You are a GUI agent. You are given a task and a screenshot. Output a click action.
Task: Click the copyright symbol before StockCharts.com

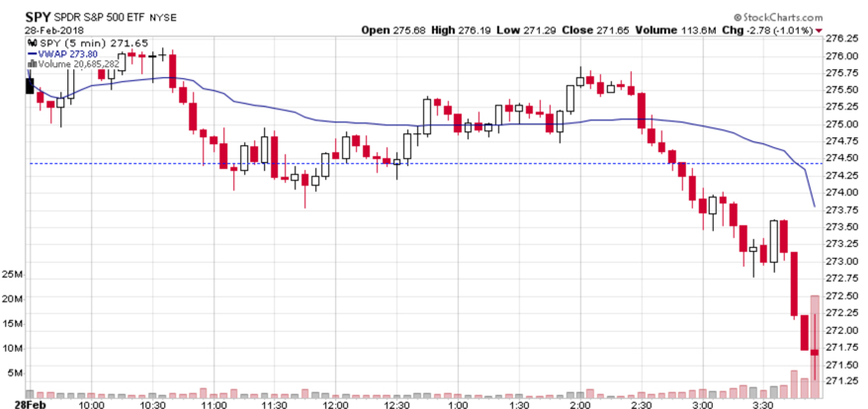[738, 18]
